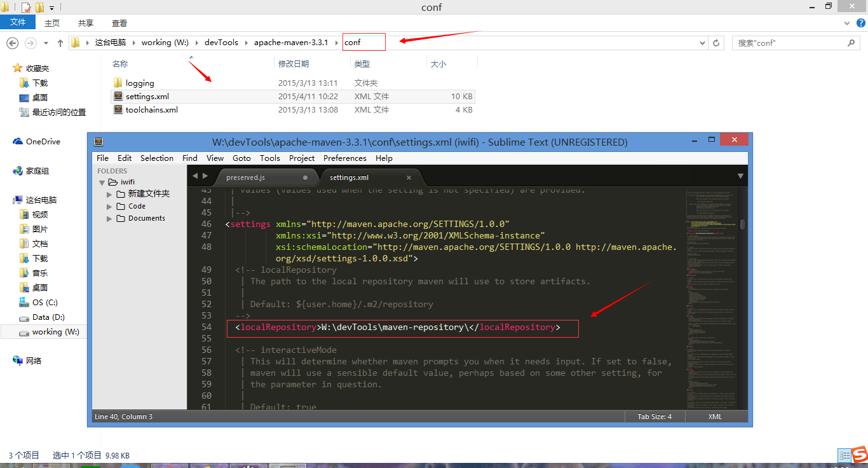Image resolution: width=868 pixels, height=468 pixels.
Task: Click Tab Size: 4 in Sublime status bar
Action: tap(654, 416)
